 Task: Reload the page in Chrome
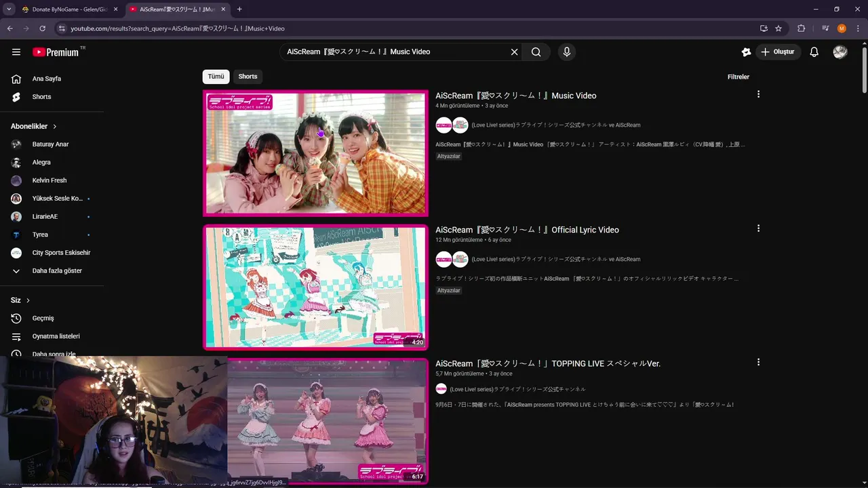click(42, 28)
